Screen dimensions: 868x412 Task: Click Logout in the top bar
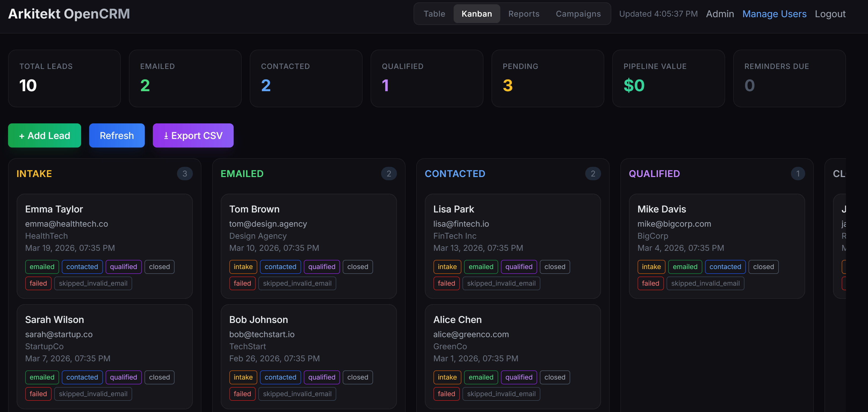(x=830, y=14)
